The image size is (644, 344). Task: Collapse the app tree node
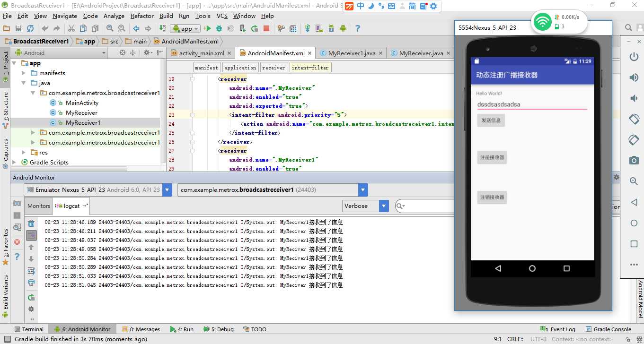coord(14,63)
